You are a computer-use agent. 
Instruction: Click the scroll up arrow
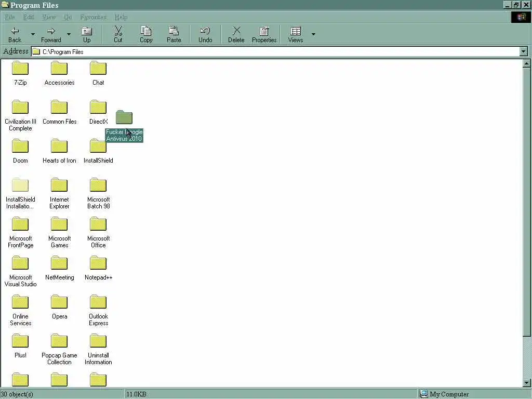pyautogui.click(x=527, y=63)
